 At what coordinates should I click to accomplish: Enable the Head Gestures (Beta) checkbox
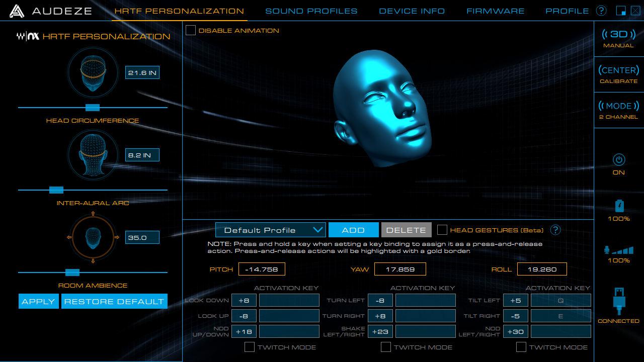442,230
